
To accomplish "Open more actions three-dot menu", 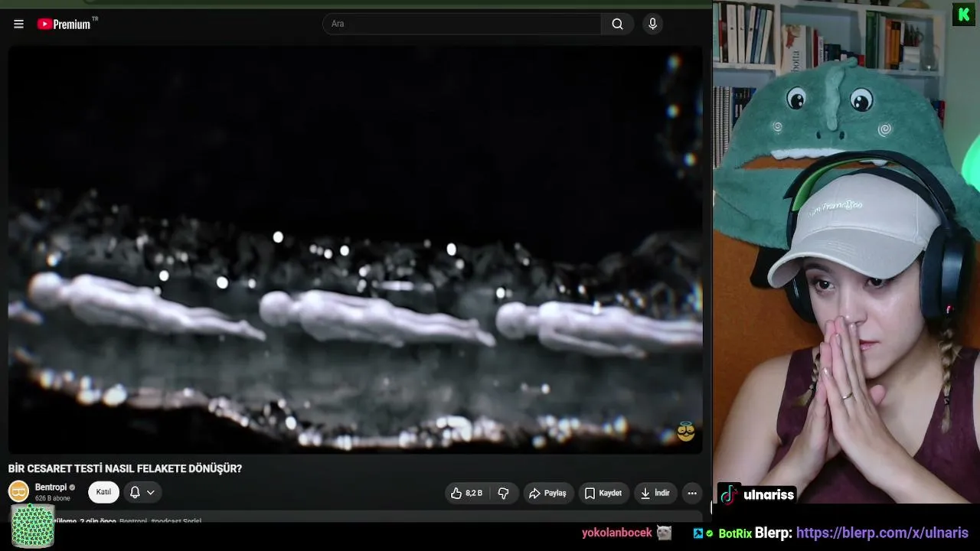I will click(692, 494).
